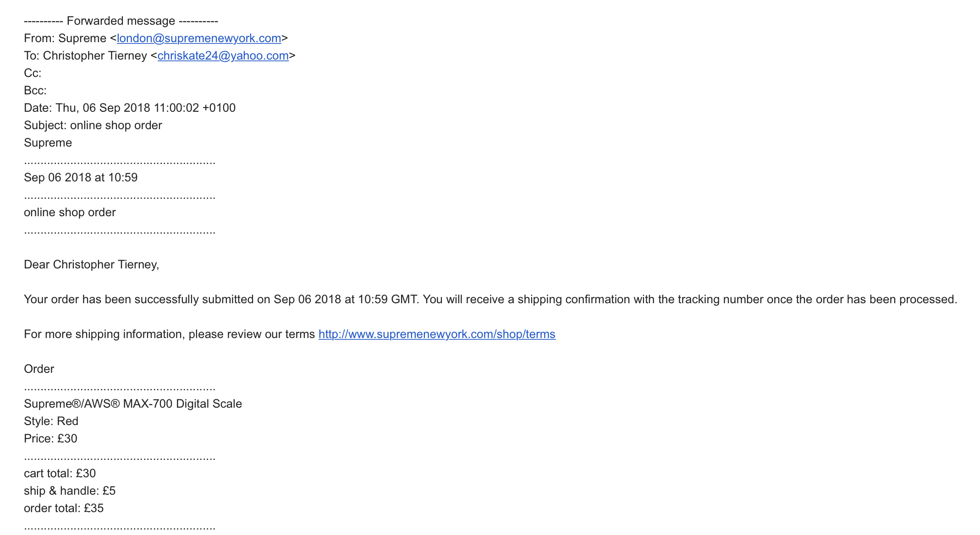This screenshot has height=535, width=980.
Task: Click the ship & handle: £5 line
Action: click(x=70, y=491)
